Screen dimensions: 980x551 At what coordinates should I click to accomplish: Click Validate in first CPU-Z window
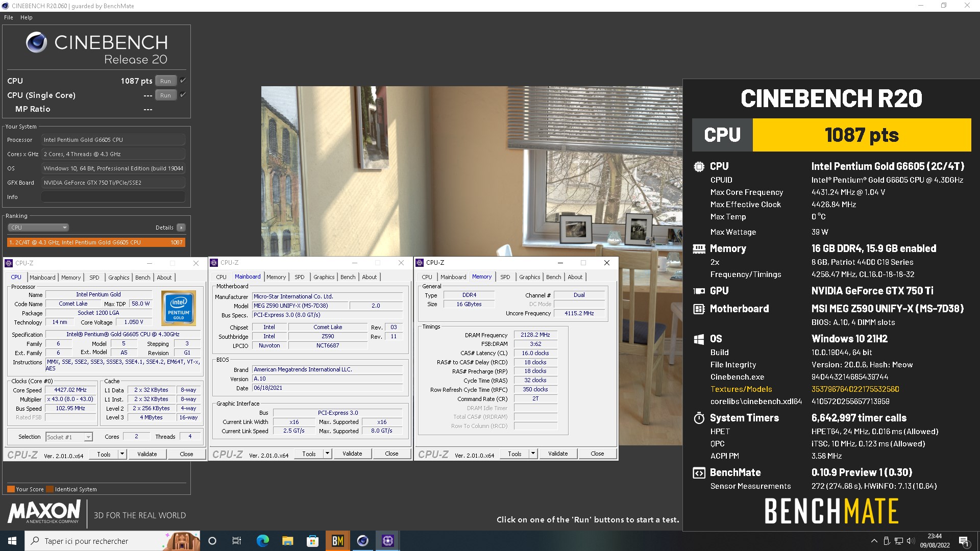coord(147,454)
